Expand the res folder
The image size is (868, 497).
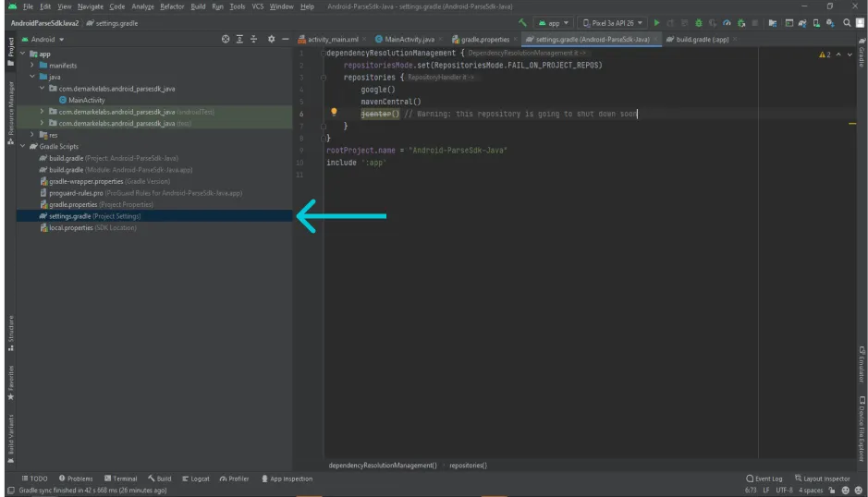tap(32, 135)
